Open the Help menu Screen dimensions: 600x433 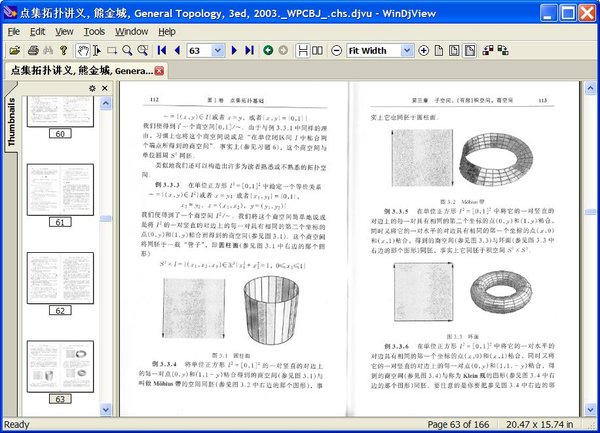[x=167, y=31]
